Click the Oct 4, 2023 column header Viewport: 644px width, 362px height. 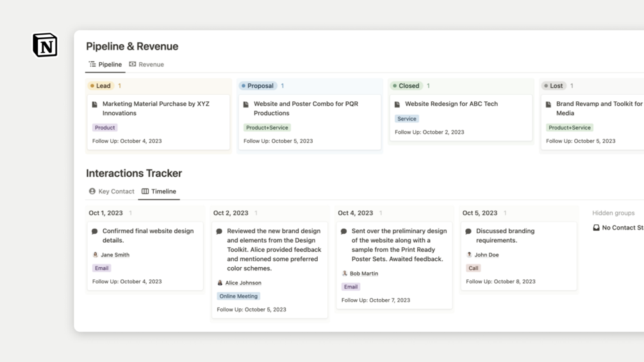tap(355, 213)
